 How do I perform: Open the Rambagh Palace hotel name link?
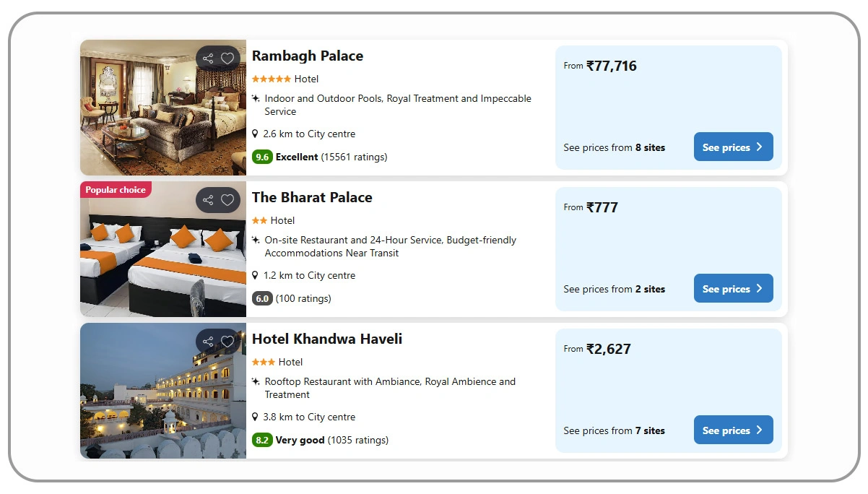[308, 56]
